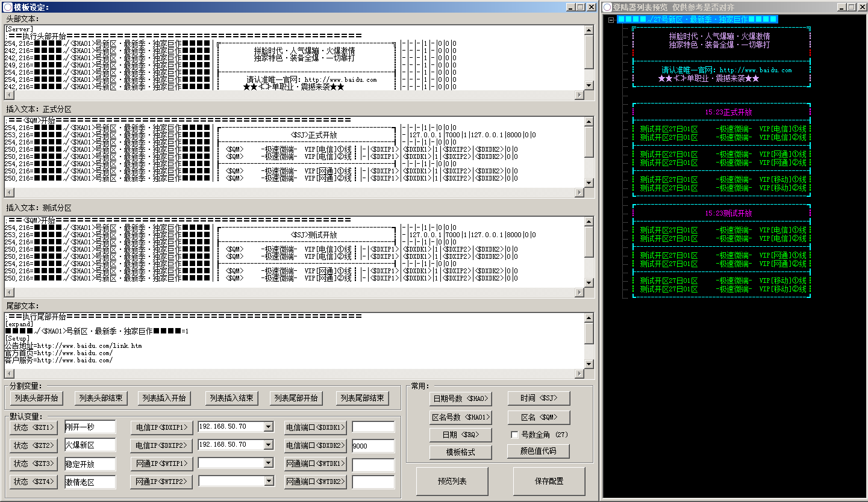Save settings with 保存配置 button
Image resolution: width=868 pixels, height=502 pixels.
pyautogui.click(x=549, y=481)
